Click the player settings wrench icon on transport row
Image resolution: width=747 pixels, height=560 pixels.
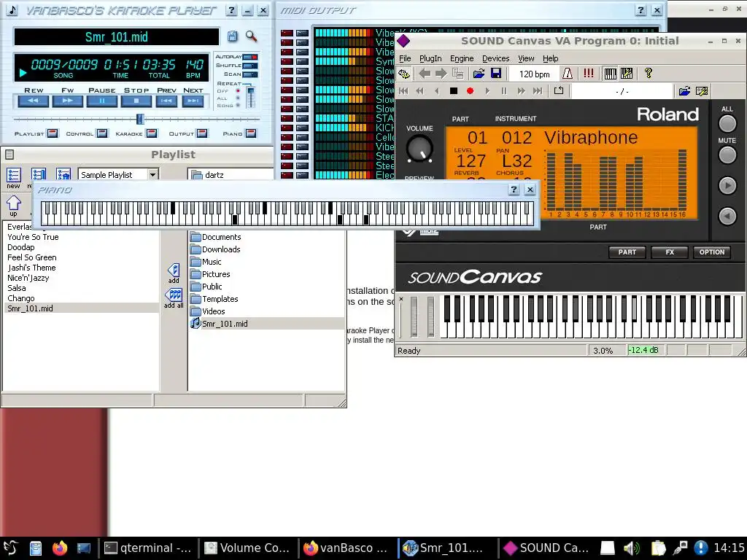click(702, 91)
